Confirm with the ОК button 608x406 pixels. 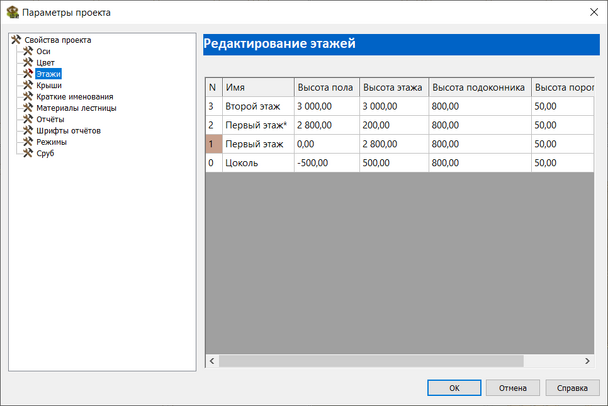(454, 388)
